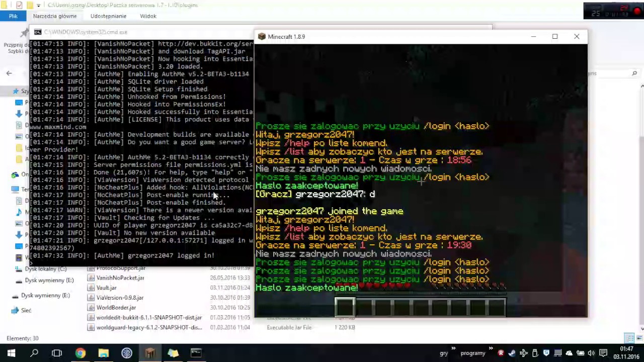
Task: Open the Widok ribbon tab
Action: [x=148, y=16]
